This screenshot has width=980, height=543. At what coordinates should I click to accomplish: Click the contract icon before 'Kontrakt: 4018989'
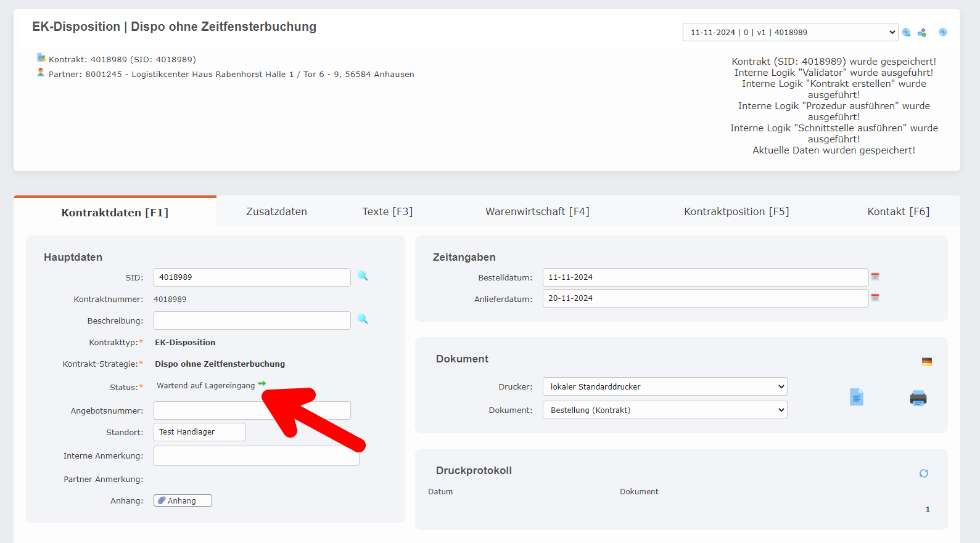(x=41, y=58)
